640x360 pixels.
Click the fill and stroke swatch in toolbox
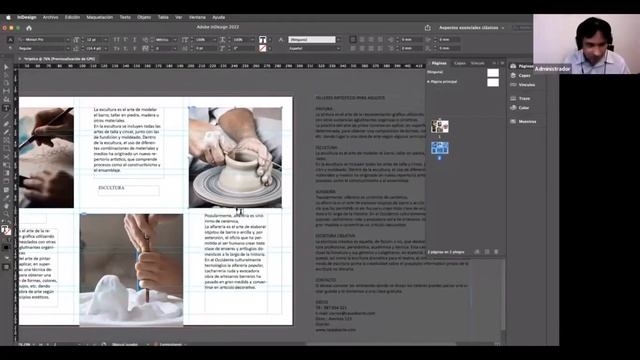click(x=6, y=231)
